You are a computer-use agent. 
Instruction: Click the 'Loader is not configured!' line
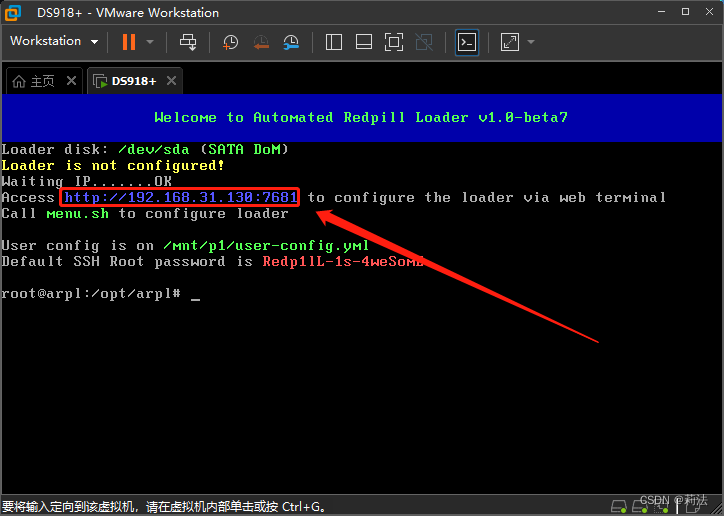113,165
